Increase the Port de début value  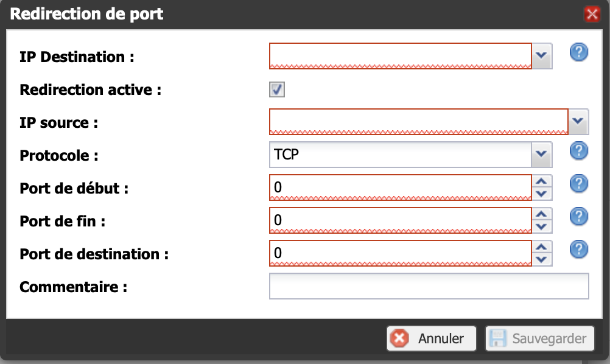pyautogui.click(x=542, y=181)
